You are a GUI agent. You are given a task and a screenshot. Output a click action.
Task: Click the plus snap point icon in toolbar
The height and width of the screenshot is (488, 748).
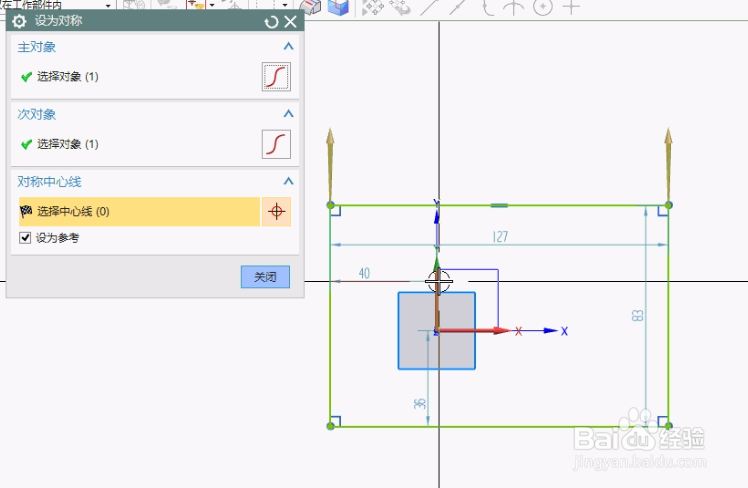click(x=571, y=7)
